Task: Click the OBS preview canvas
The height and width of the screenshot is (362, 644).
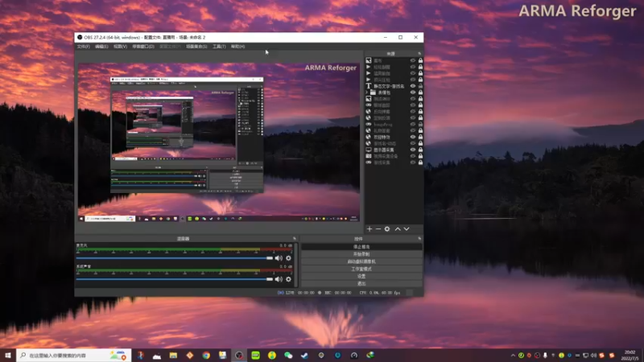Action: click(219, 142)
